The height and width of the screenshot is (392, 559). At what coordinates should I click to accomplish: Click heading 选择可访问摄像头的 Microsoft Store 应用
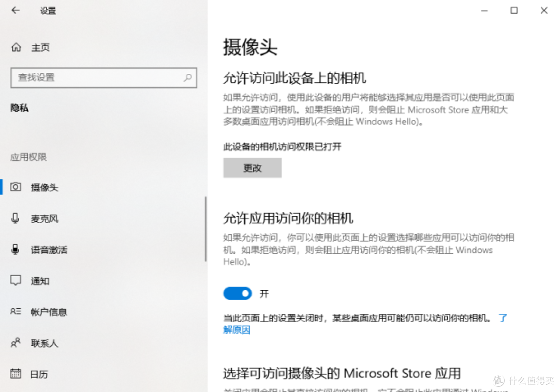point(342,373)
